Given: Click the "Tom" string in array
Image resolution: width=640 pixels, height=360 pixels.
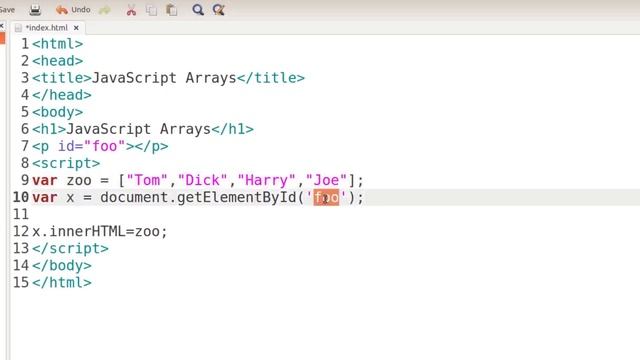Looking at the screenshot, I should [x=147, y=180].
